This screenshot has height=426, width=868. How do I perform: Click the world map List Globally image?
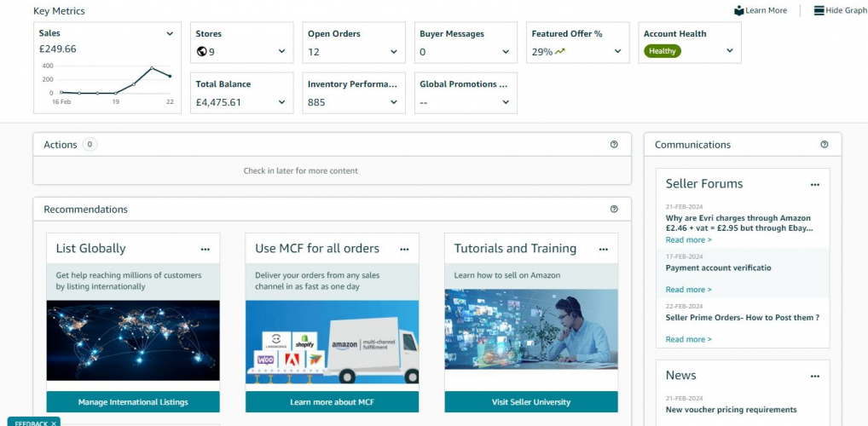point(133,340)
